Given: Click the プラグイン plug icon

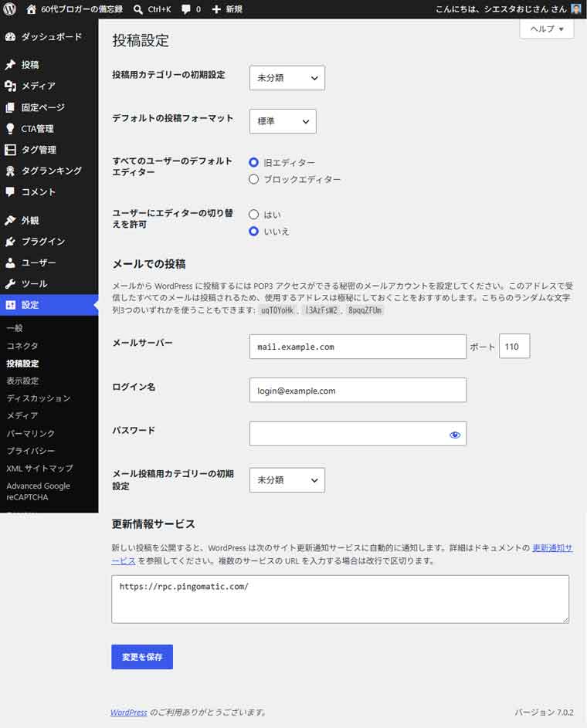Looking at the screenshot, I should click(x=10, y=242).
